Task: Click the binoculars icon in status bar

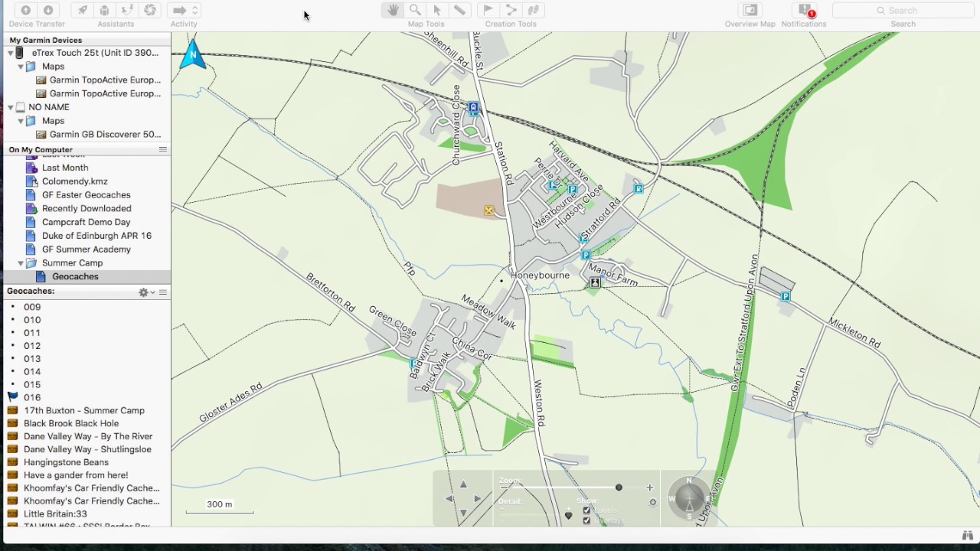Action: point(967,536)
